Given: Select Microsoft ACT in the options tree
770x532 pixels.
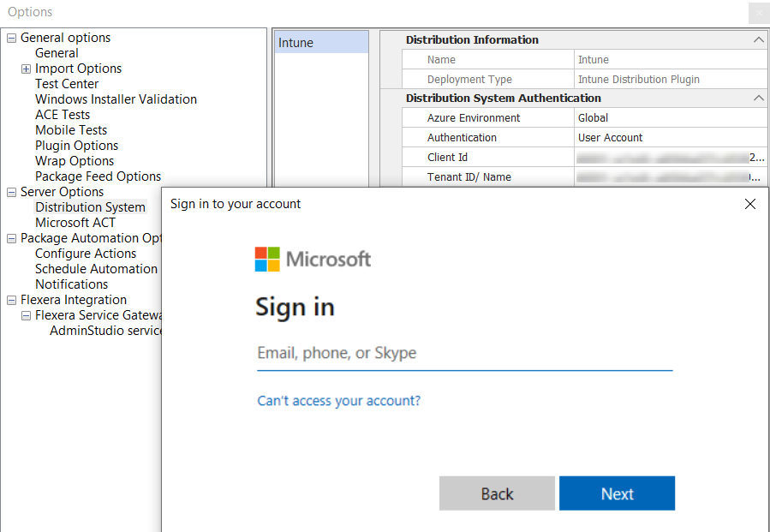Looking at the screenshot, I should [x=75, y=222].
